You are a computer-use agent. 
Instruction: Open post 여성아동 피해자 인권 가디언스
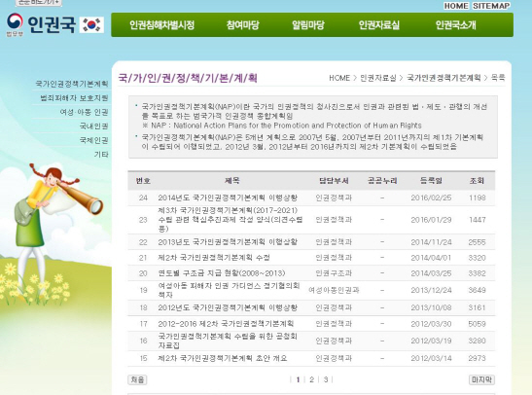(229, 290)
